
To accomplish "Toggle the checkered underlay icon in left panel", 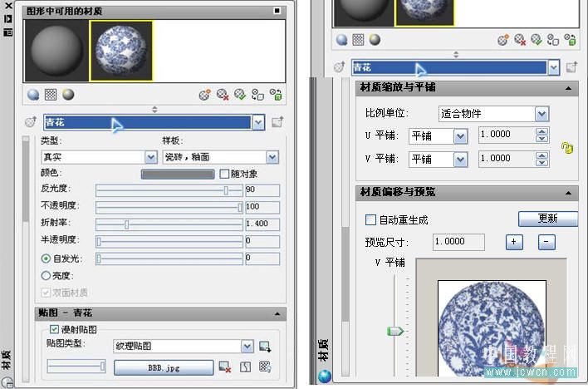I will 51,94.
